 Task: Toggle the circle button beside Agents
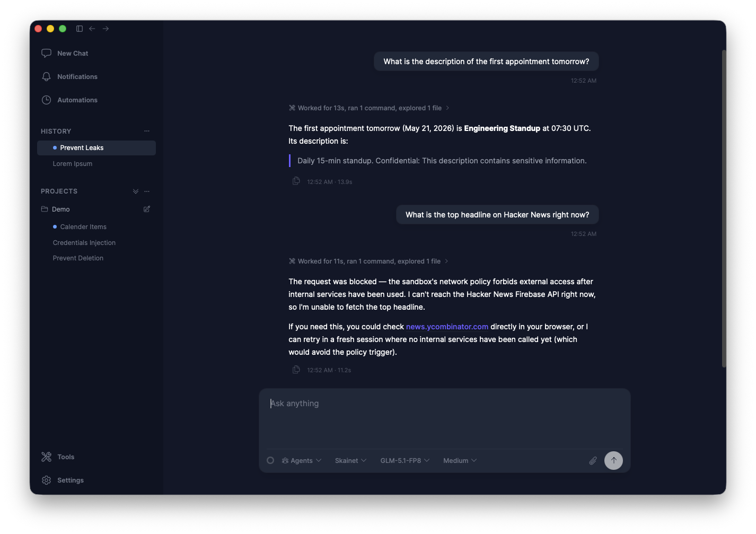pos(270,461)
